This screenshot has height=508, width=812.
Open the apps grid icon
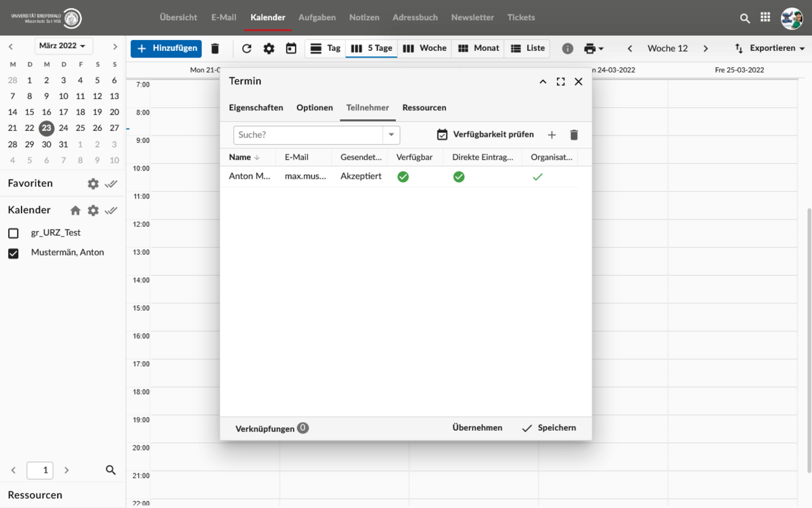(x=765, y=18)
